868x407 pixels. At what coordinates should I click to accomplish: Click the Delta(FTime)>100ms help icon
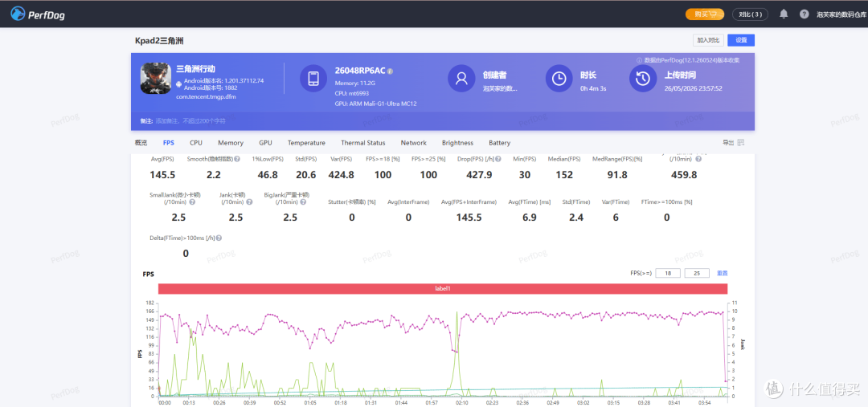pyautogui.click(x=219, y=238)
